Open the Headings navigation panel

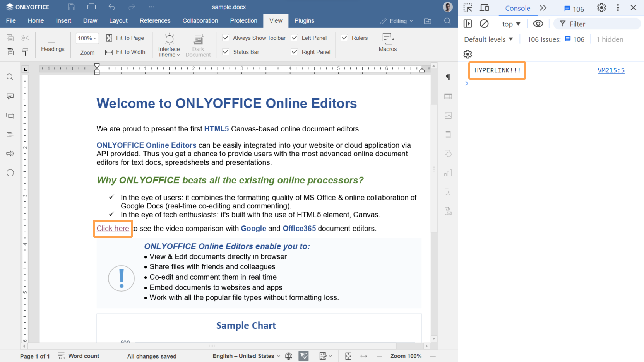click(53, 43)
